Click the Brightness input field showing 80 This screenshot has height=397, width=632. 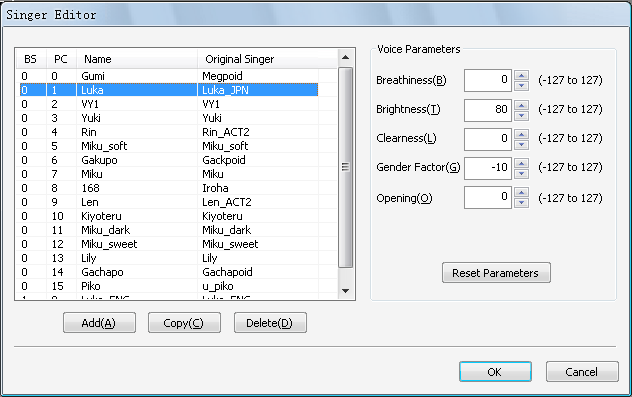click(488, 110)
